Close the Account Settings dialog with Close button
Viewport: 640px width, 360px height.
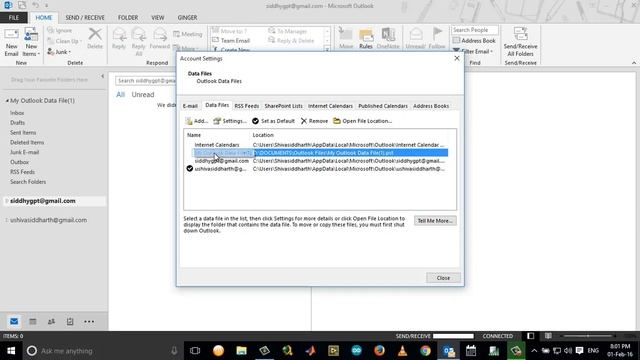(x=443, y=278)
